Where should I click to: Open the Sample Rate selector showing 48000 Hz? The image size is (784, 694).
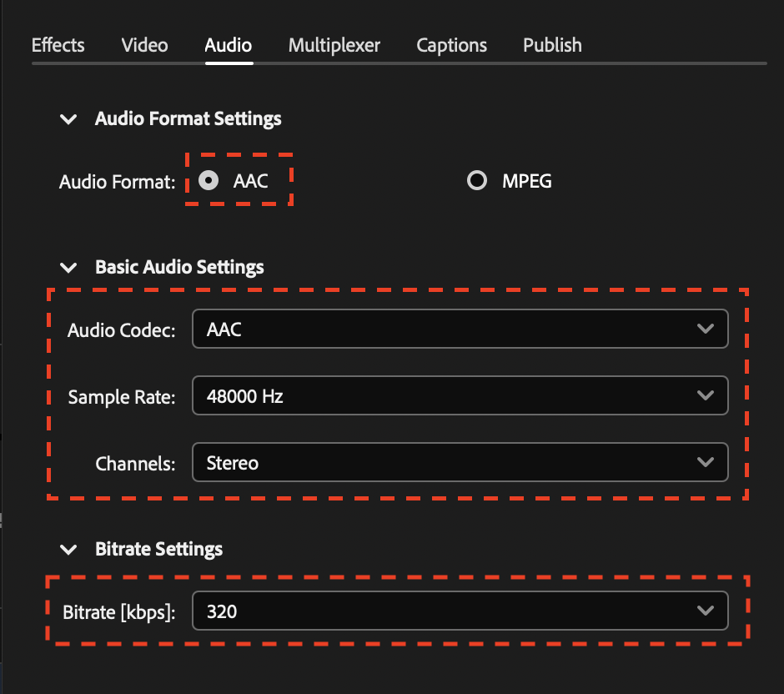459,395
